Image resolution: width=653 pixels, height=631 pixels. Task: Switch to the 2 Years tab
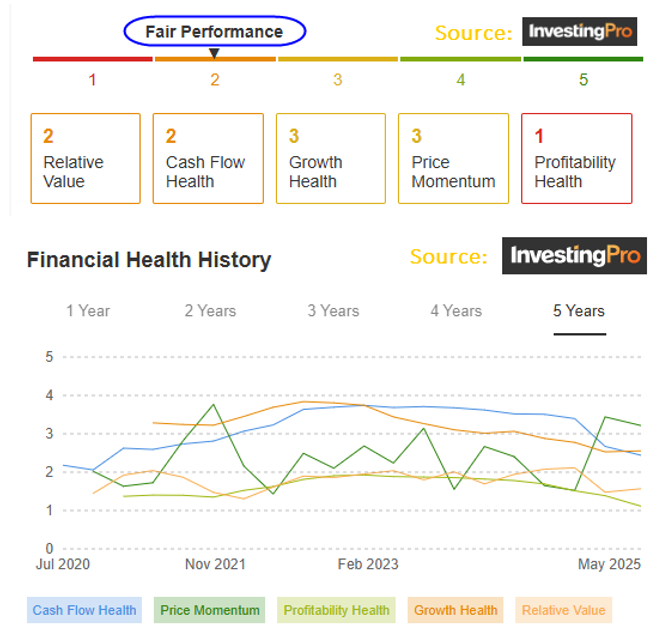(x=210, y=311)
